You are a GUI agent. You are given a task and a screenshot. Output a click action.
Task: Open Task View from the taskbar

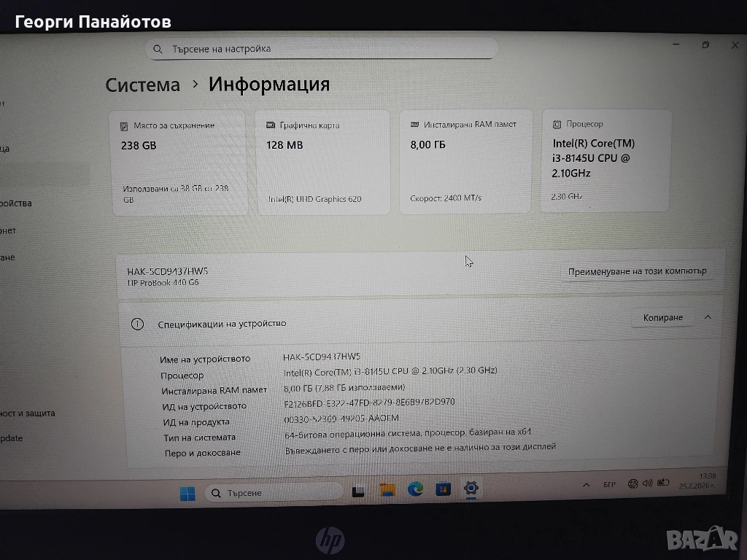pos(358,491)
